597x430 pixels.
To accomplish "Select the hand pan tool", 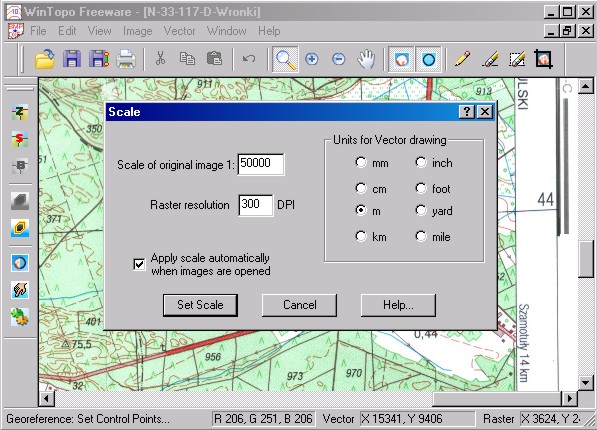I will pos(366,59).
